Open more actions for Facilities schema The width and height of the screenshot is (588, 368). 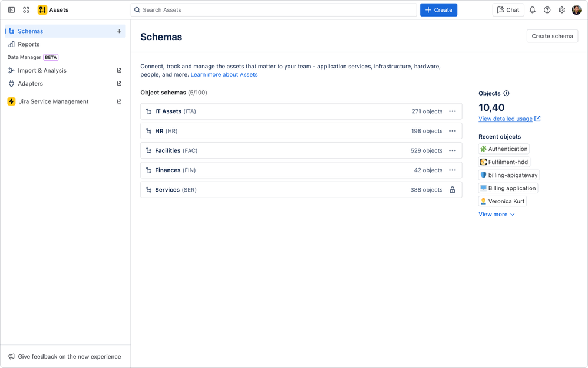452,150
